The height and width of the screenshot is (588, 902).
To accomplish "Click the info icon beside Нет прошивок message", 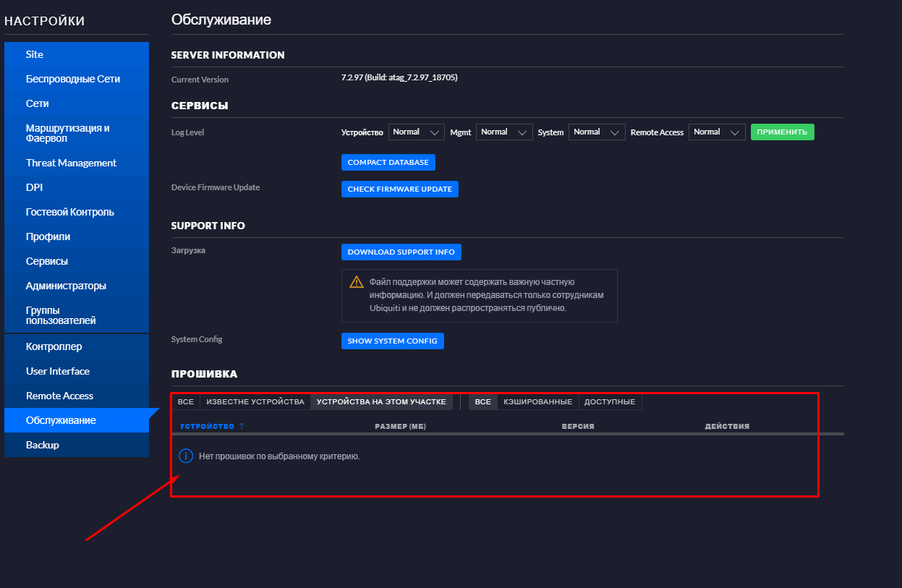I will [186, 456].
